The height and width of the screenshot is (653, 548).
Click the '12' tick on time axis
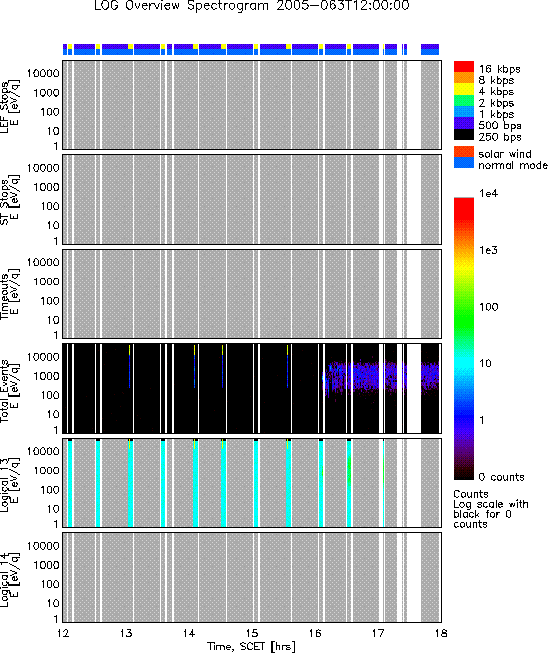pyautogui.click(x=63, y=633)
